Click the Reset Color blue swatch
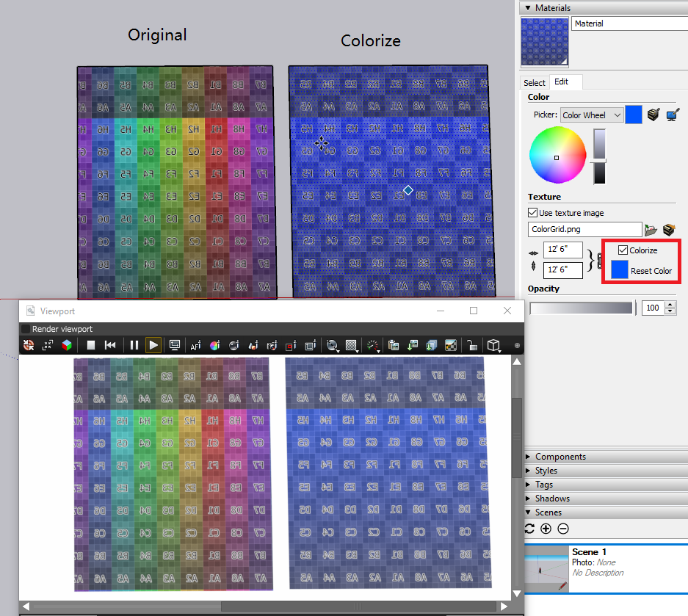 pos(619,269)
